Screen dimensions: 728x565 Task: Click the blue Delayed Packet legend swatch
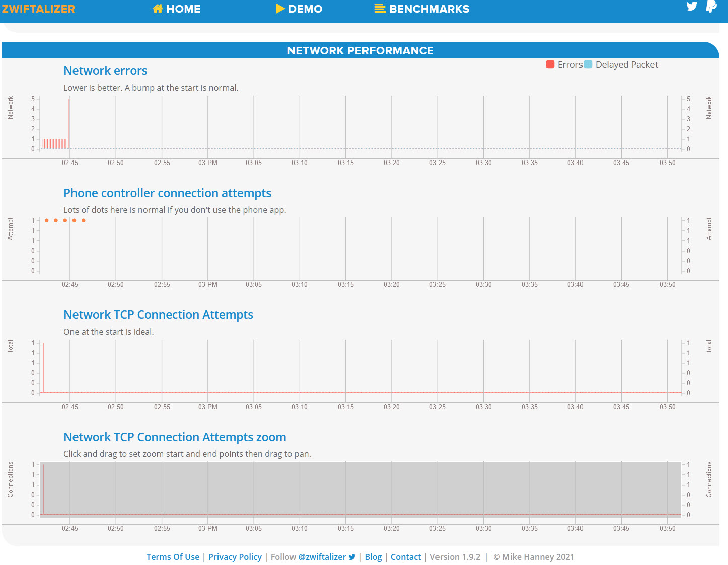[588, 64]
